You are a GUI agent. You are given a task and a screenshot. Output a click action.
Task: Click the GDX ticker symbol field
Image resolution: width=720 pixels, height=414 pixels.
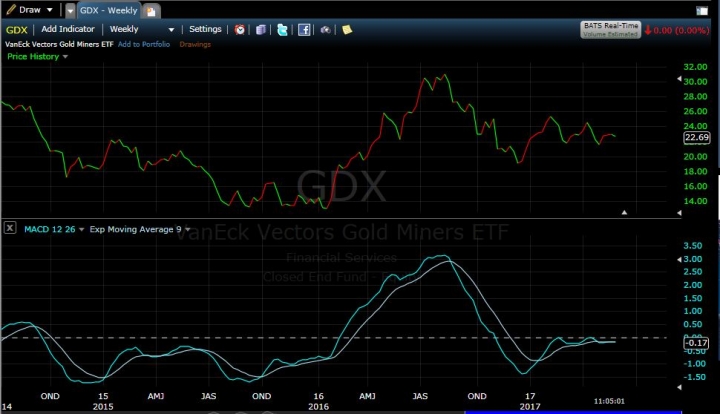pos(16,30)
